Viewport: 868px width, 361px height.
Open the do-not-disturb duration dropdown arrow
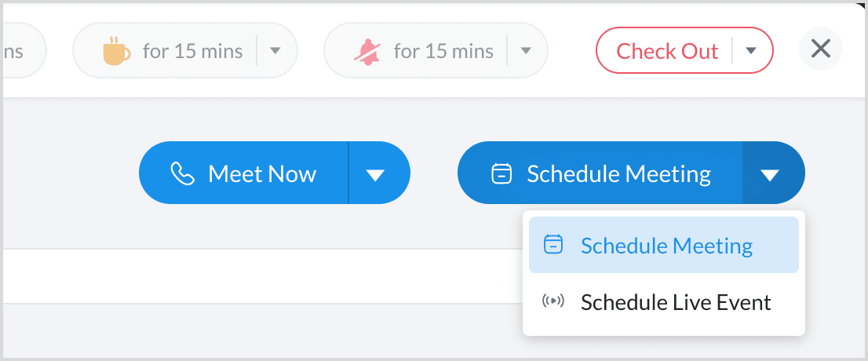click(x=526, y=51)
